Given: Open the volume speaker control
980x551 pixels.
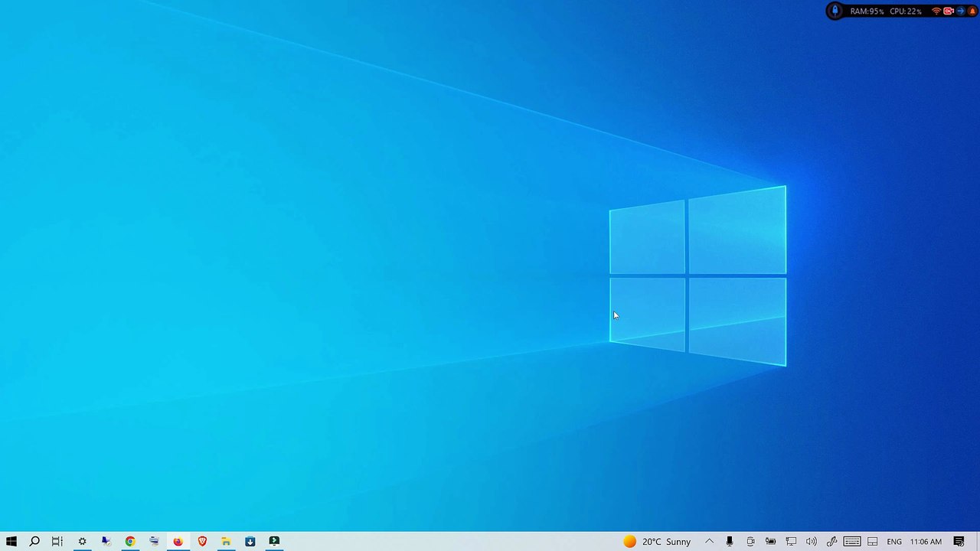Looking at the screenshot, I should point(812,542).
